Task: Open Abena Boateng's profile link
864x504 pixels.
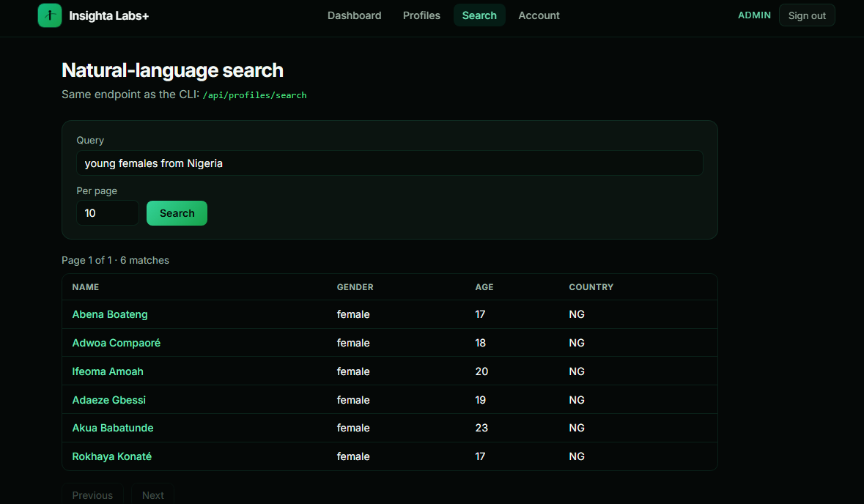Action: (110, 314)
